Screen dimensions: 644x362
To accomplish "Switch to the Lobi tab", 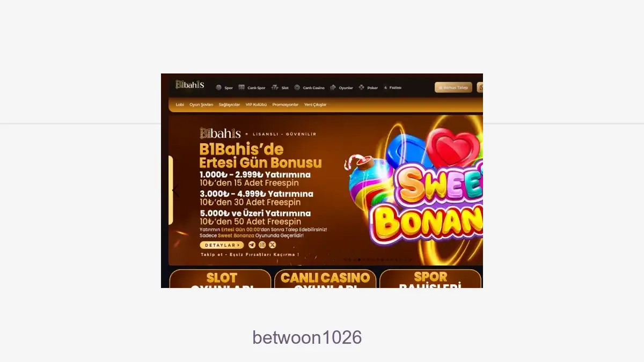I will [x=180, y=105].
